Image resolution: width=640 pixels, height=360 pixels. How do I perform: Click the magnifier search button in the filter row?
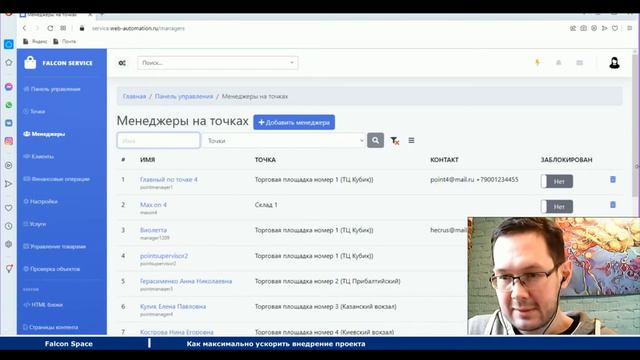(x=375, y=140)
